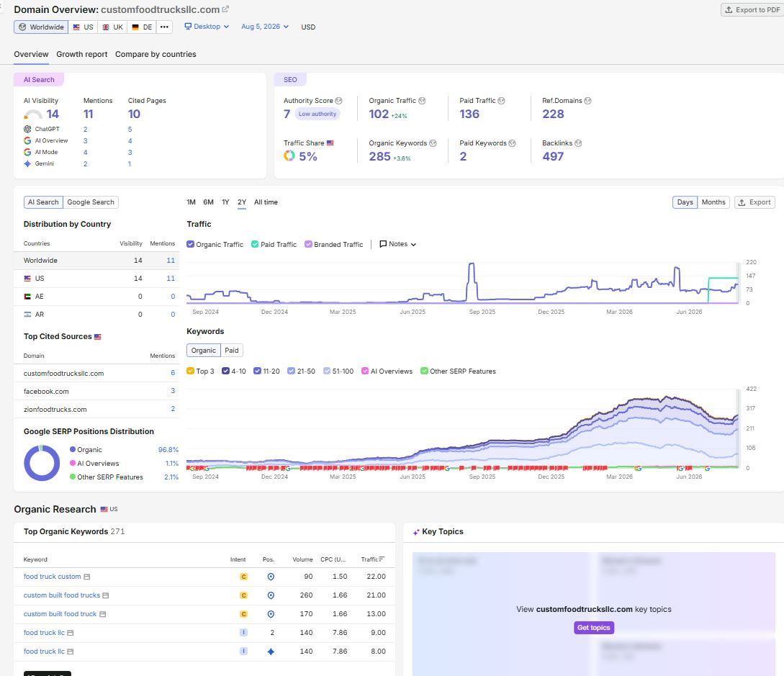Click Export to PDF button
The image size is (784, 676).
click(752, 9)
